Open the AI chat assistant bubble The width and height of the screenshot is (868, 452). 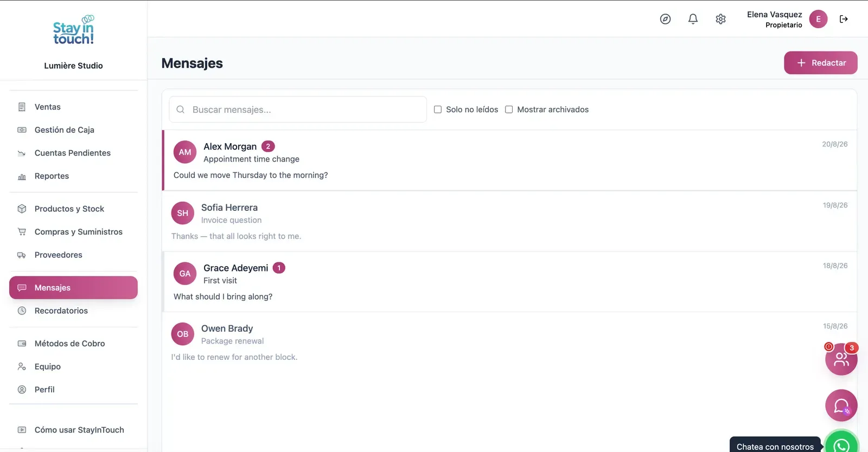coord(841,405)
